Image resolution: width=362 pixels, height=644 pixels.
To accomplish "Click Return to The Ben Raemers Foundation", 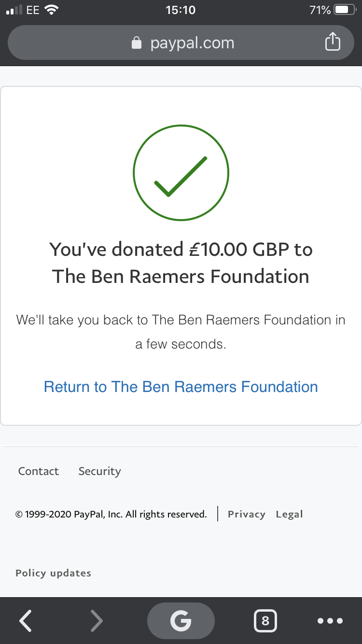I will [x=181, y=387].
